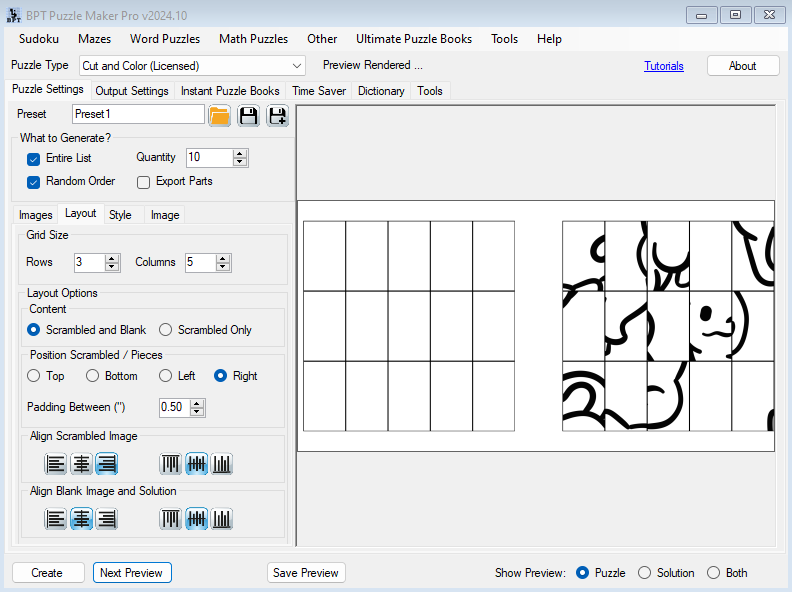Align scrambled image to the left

pyautogui.click(x=55, y=464)
